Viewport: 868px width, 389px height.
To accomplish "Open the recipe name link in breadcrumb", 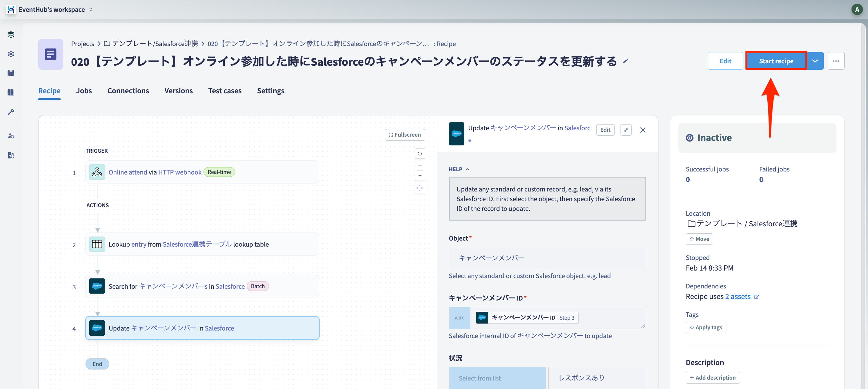I will pyautogui.click(x=318, y=44).
